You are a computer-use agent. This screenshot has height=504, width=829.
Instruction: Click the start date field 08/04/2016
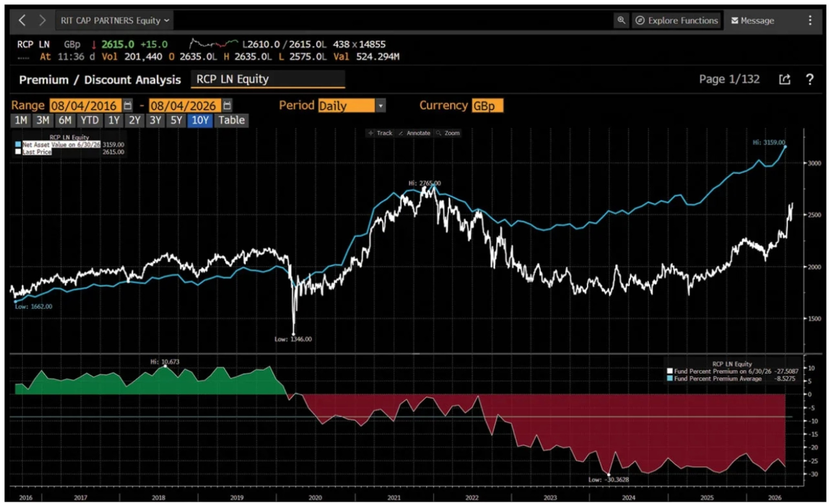coord(85,106)
